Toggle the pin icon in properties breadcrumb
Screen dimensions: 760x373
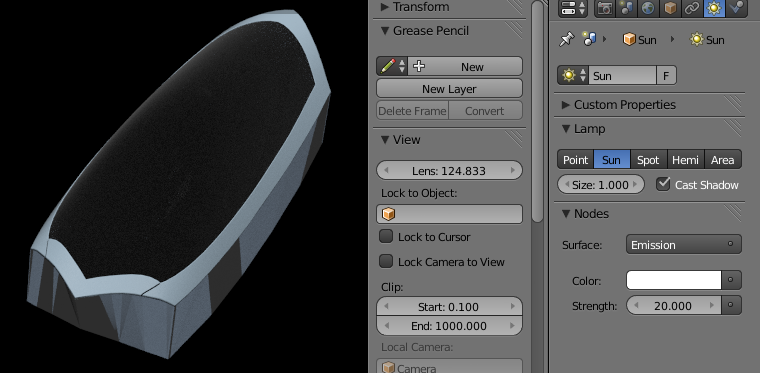click(566, 40)
